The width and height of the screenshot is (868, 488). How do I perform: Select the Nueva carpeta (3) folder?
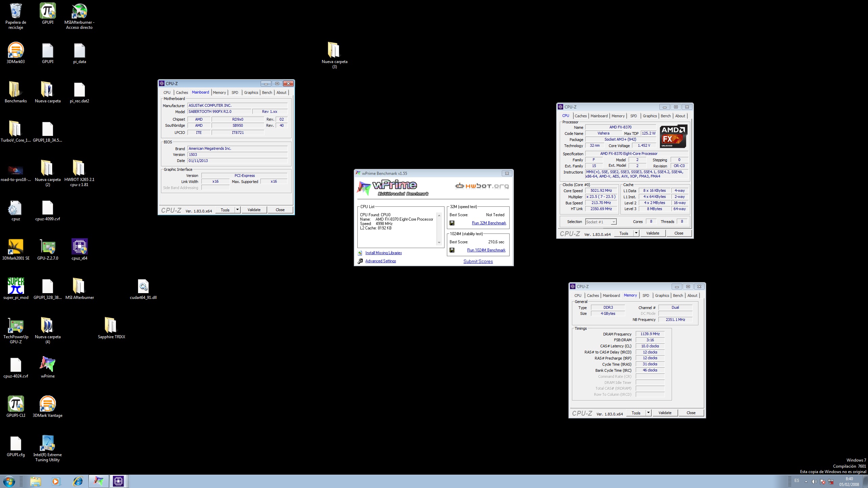point(334,50)
